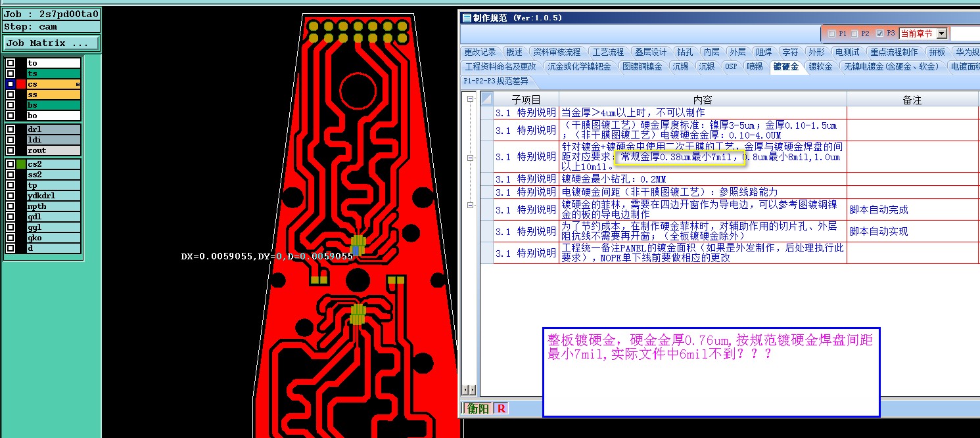Toggle the checkbox for layer drl
The height and width of the screenshot is (438, 980).
[11, 129]
